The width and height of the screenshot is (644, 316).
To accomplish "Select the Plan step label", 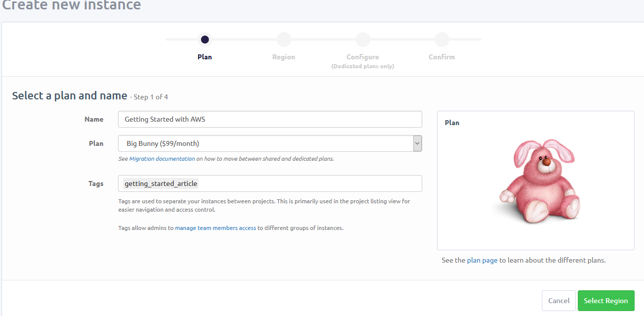I will coord(204,57).
